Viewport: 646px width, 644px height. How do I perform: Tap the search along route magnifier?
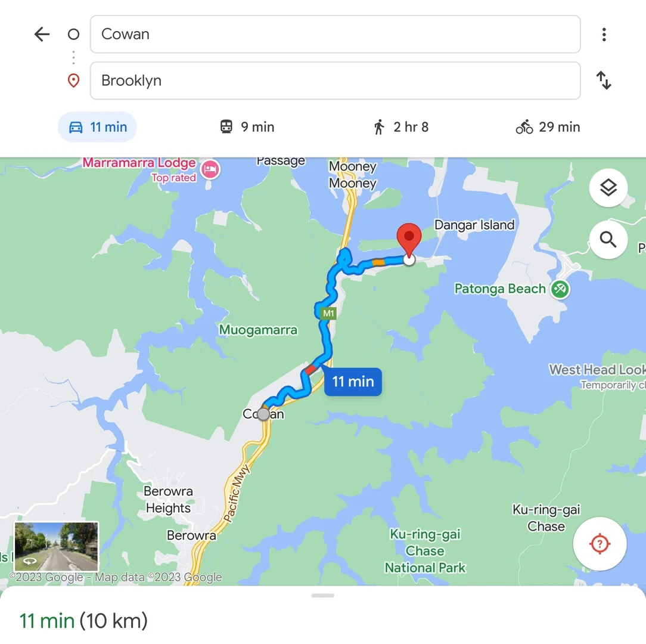(608, 240)
